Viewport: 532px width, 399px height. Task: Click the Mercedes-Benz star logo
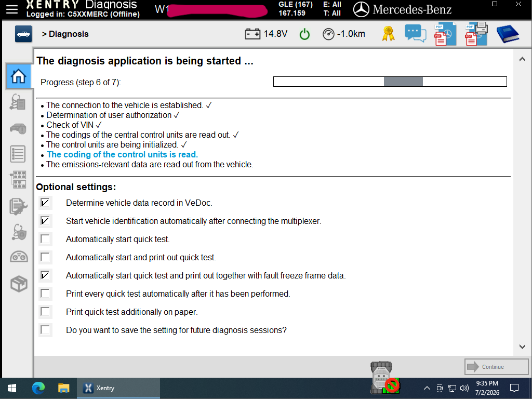[x=361, y=9]
